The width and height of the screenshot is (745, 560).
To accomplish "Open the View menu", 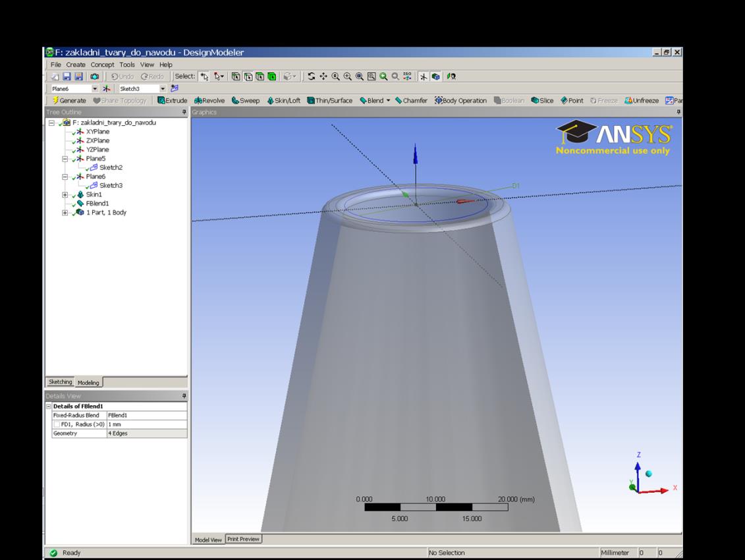I will (147, 65).
